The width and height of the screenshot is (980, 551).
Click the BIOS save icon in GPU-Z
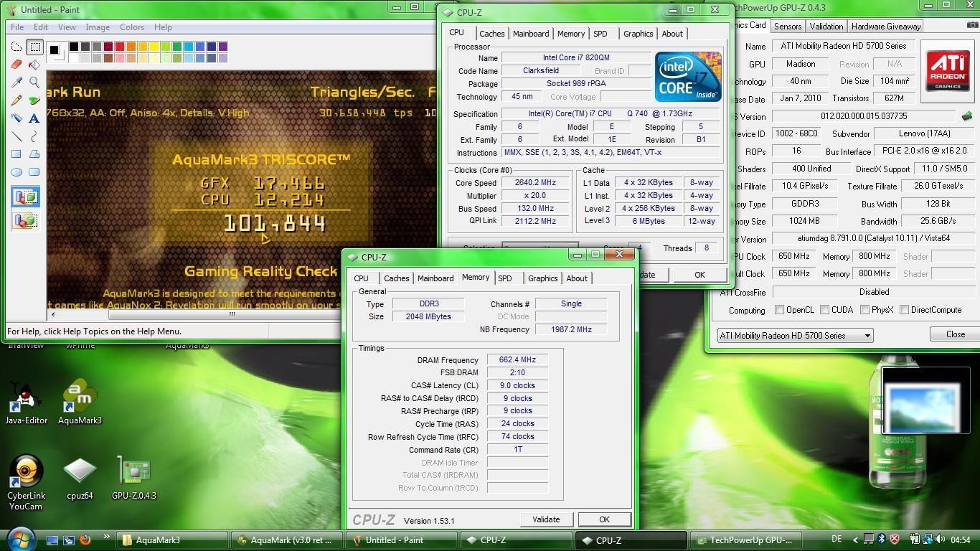[x=967, y=116]
